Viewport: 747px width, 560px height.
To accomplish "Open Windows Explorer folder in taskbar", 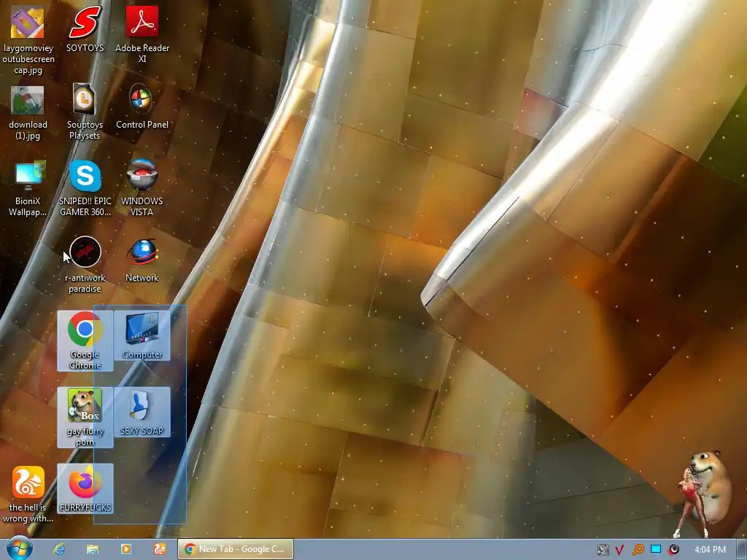I will point(93,549).
